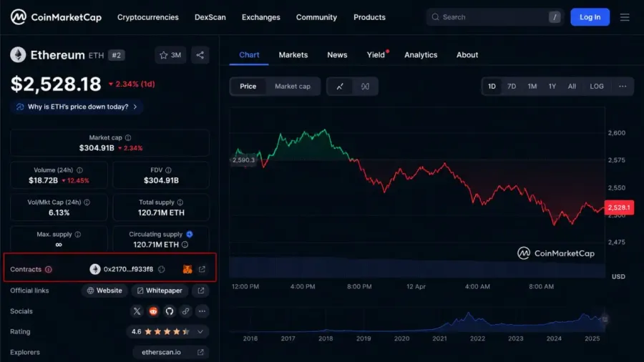Open the X (Twitter) social icon
The height and width of the screenshot is (362, 644).
click(137, 311)
